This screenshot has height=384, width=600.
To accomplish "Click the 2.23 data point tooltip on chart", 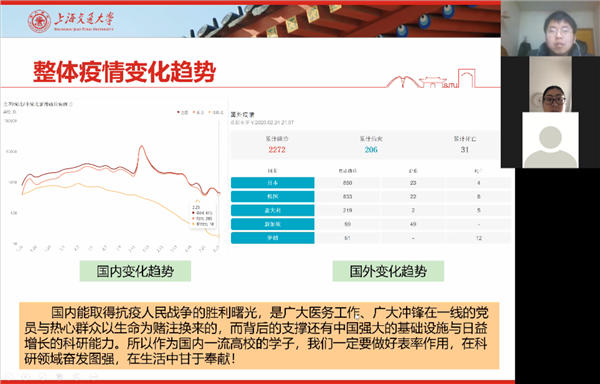I will tap(203, 216).
